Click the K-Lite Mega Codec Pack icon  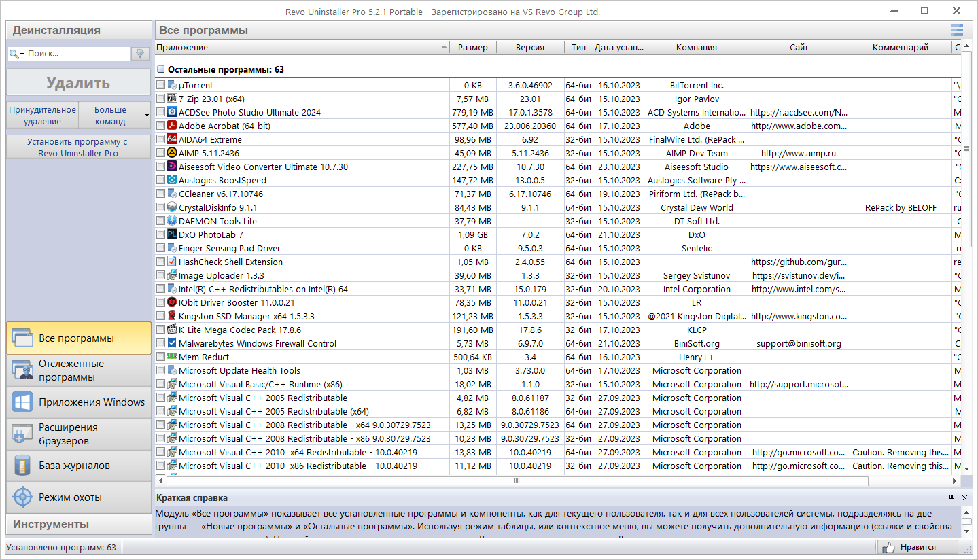[172, 330]
